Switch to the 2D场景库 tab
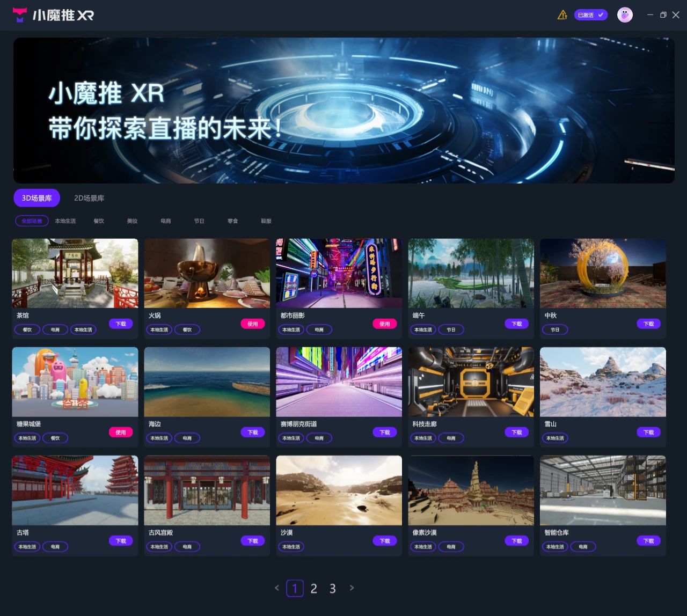This screenshot has width=687, height=616. (89, 198)
